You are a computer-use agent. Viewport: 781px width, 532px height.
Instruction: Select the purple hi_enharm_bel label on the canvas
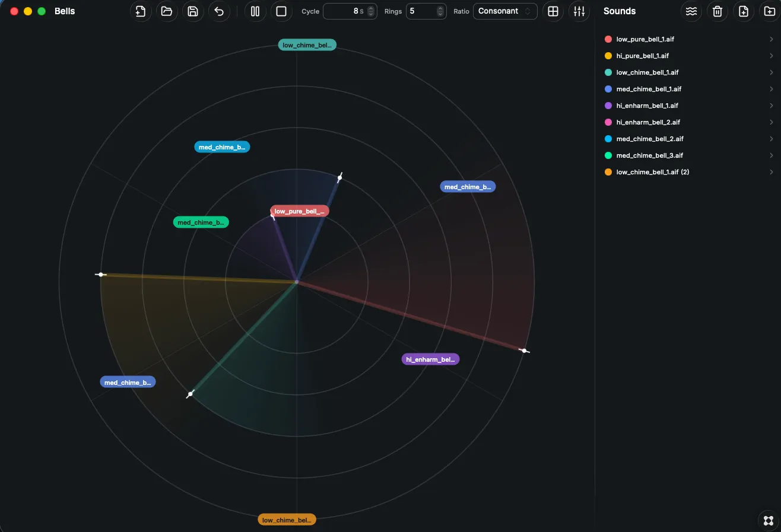coord(430,359)
